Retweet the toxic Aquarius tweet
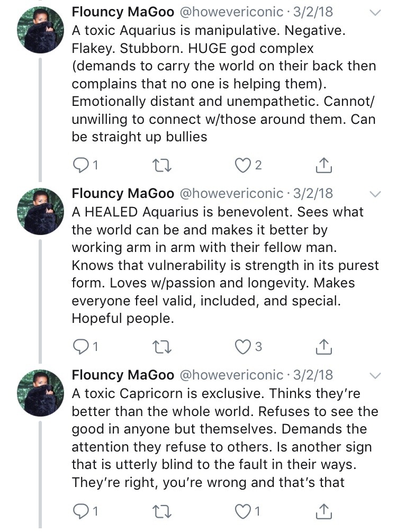The width and height of the screenshot is (397, 532). point(159,166)
